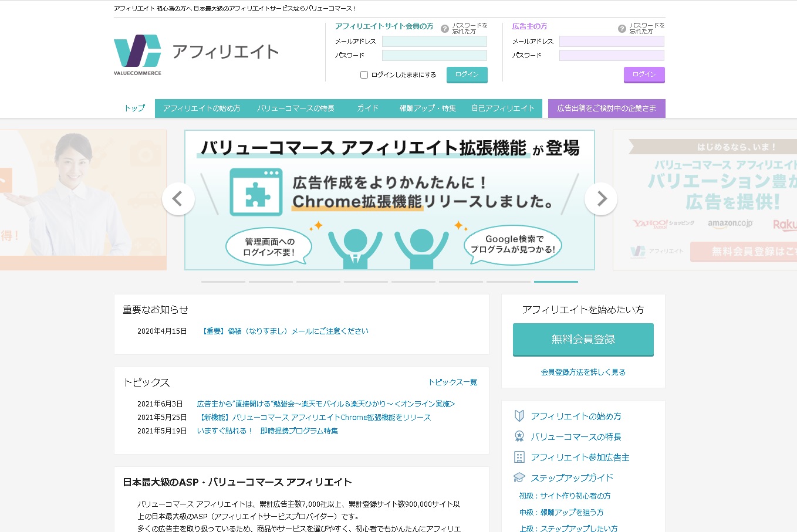Open バリューコマースの特長 navigation tab
The width and height of the screenshot is (797, 532).
click(x=296, y=109)
